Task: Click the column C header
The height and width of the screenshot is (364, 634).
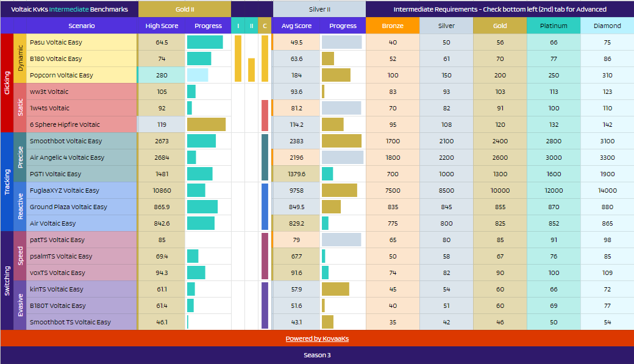Action: click(x=265, y=26)
